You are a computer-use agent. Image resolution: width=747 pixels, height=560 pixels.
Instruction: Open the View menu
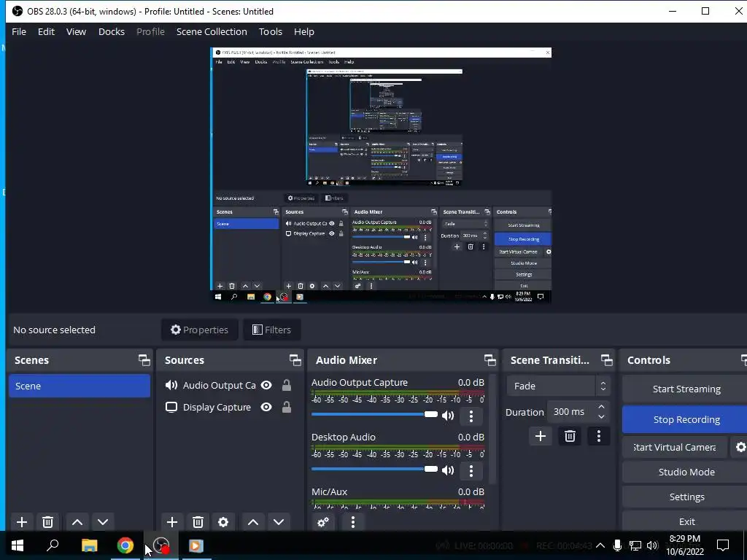[76, 31]
